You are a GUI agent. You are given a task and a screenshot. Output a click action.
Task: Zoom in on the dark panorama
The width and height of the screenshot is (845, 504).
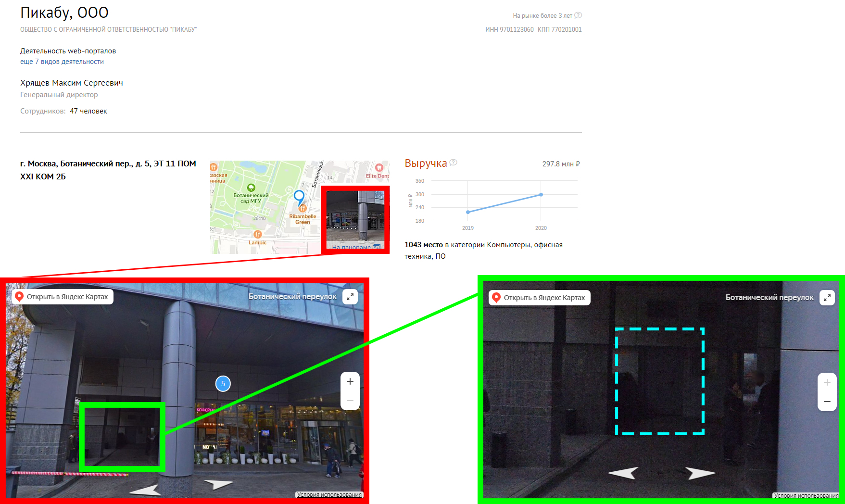(x=827, y=382)
